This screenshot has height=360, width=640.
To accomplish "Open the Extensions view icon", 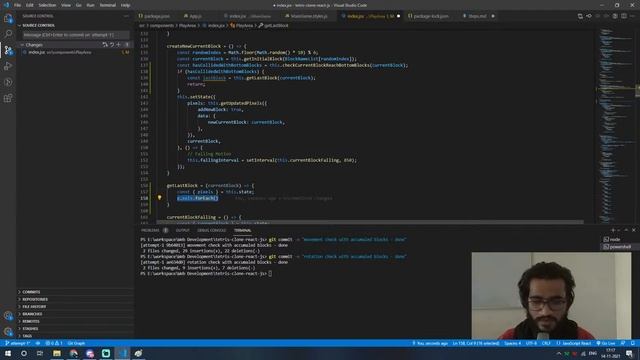I will (8, 98).
